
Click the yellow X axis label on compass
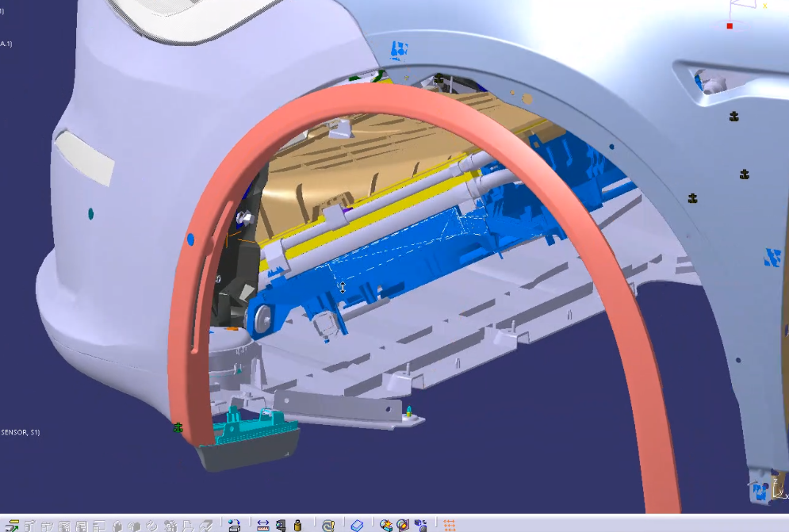(x=765, y=6)
